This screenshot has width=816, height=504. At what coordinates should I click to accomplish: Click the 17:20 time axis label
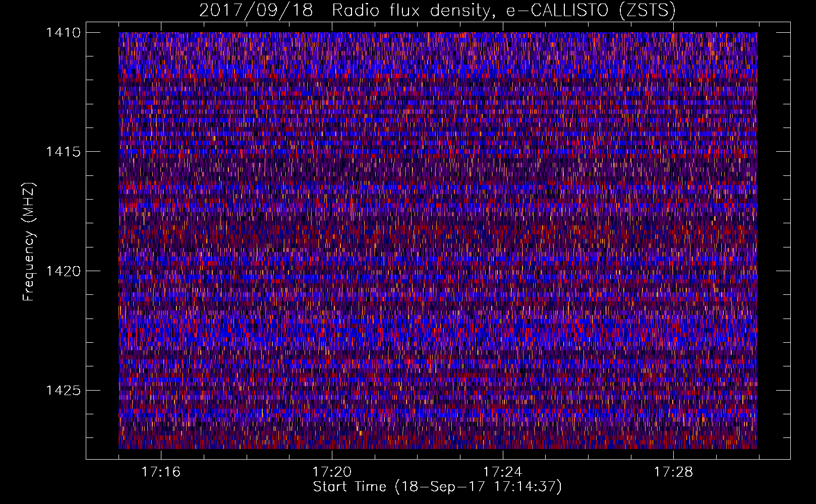click(x=332, y=472)
